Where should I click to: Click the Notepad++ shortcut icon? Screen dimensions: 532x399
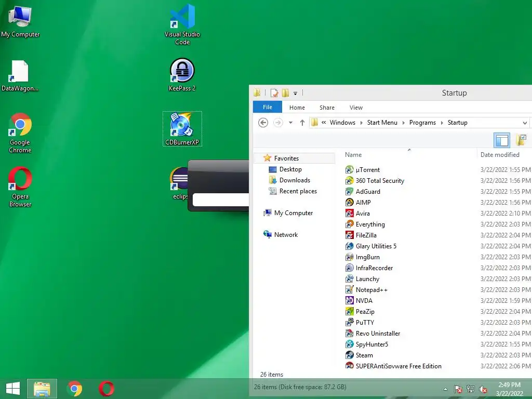pyautogui.click(x=350, y=290)
